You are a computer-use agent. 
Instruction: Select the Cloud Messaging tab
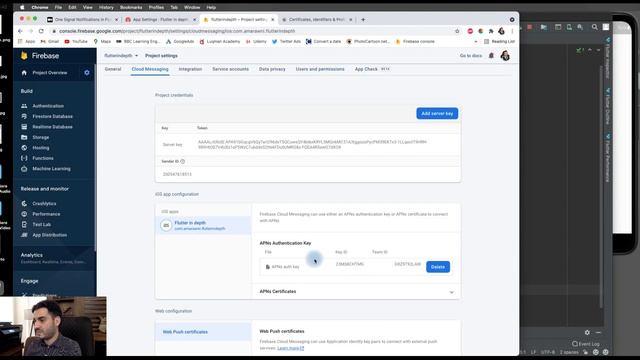150,69
